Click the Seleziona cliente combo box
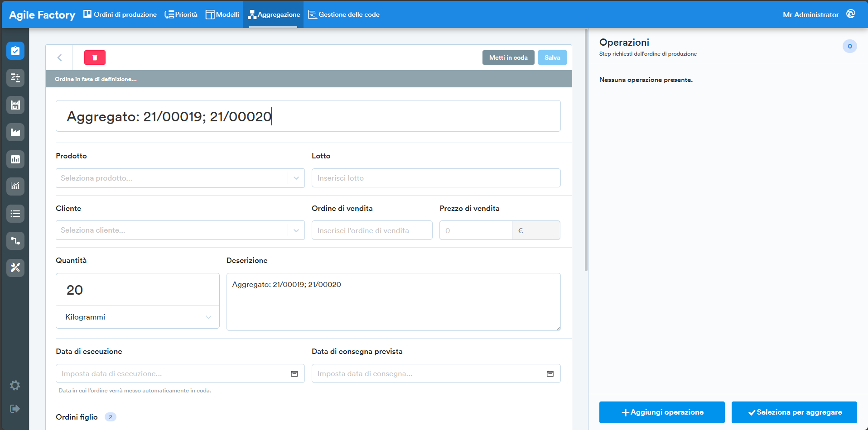The width and height of the screenshot is (868, 430). [x=180, y=230]
